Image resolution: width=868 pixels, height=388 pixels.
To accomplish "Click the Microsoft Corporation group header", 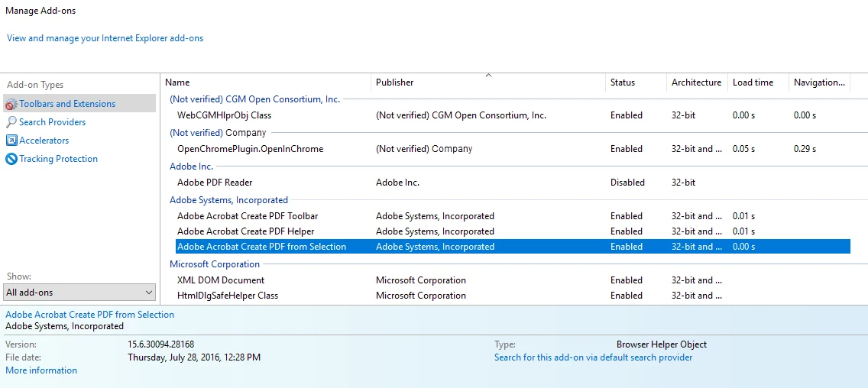I will tap(214, 264).
